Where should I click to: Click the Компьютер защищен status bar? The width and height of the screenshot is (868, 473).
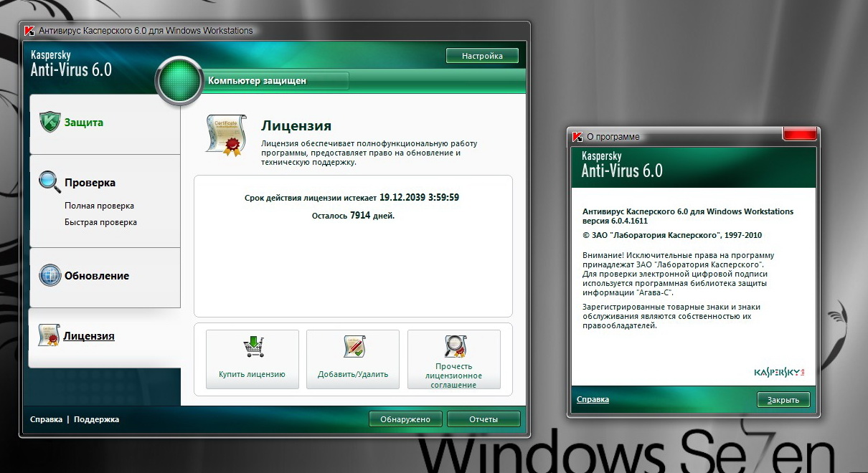click(276, 81)
